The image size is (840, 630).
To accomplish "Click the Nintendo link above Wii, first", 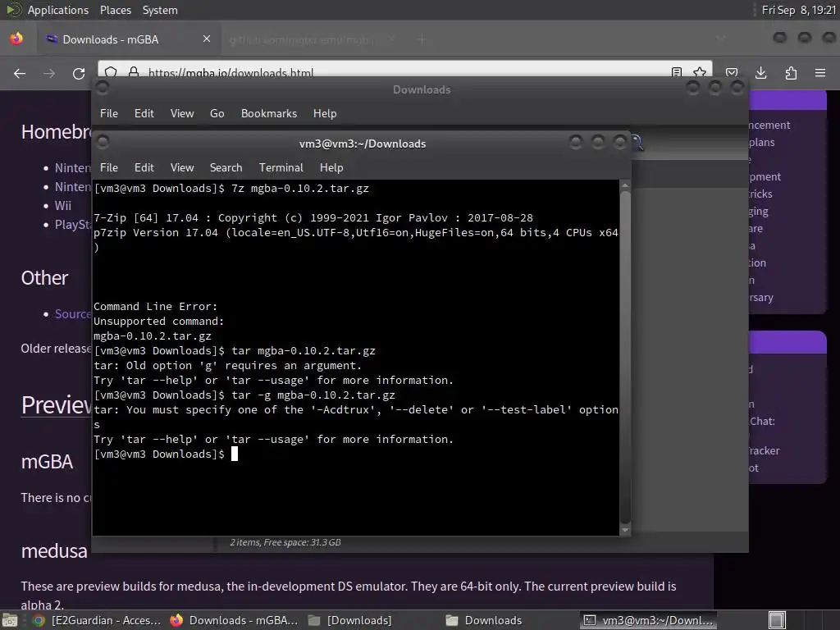I will click(x=73, y=167).
